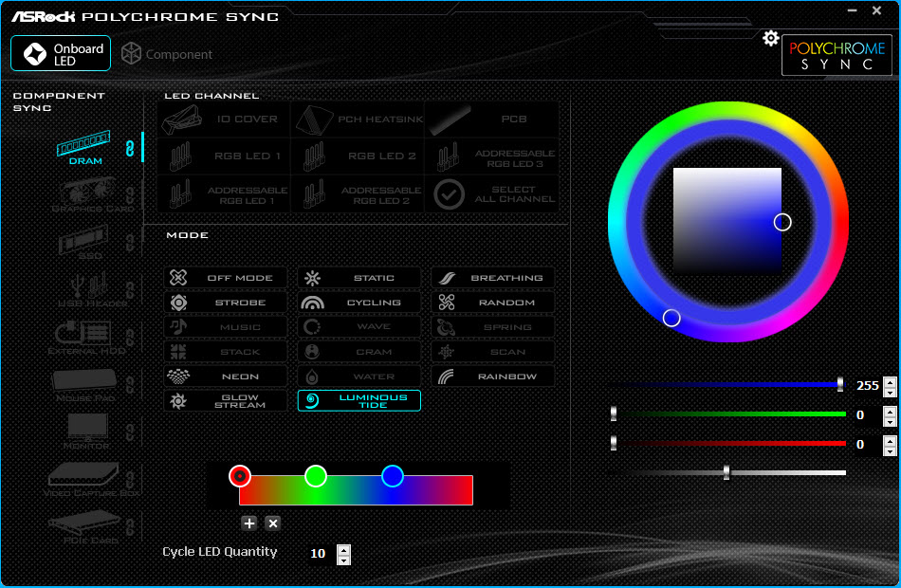Choose Rainbow lighting mode

click(x=493, y=377)
